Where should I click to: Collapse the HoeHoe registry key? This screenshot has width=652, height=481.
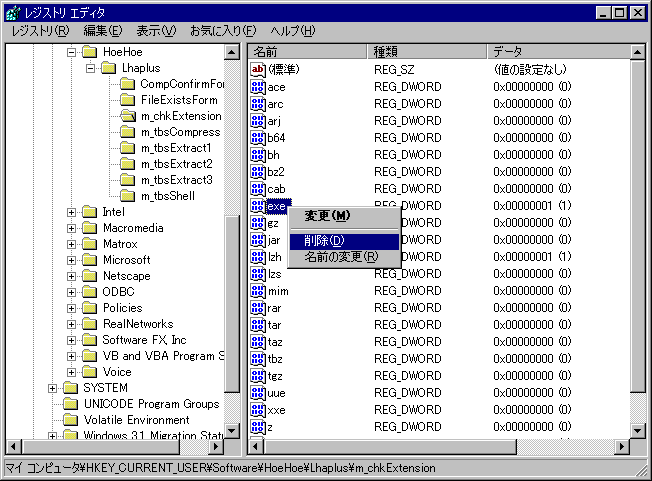click(72, 52)
